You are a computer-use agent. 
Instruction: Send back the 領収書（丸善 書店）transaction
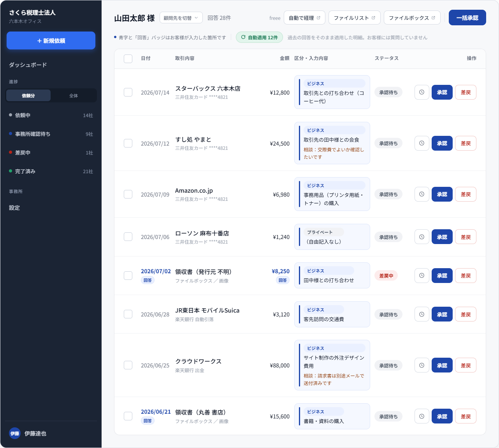pos(466,416)
